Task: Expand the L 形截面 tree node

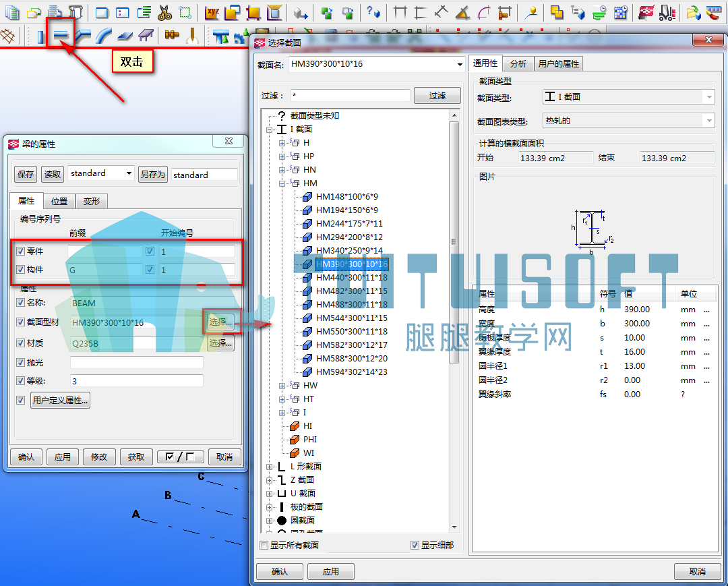Action: 269,467
